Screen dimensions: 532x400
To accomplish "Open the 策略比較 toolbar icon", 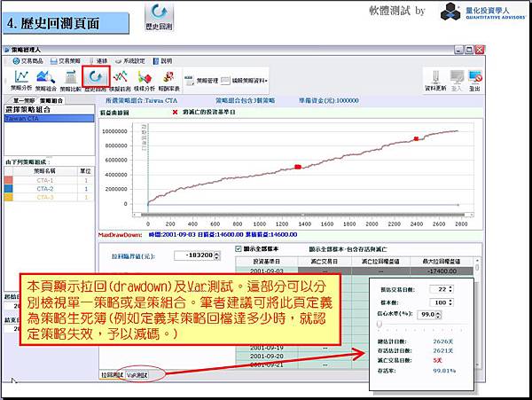I will pyautogui.click(x=71, y=81).
